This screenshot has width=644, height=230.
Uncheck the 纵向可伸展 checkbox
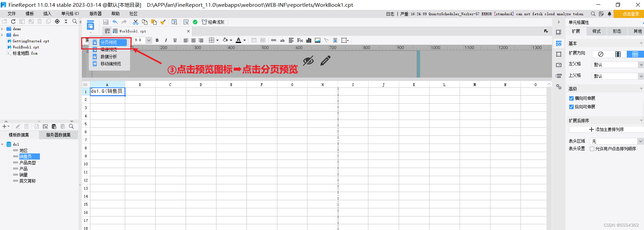(x=571, y=107)
